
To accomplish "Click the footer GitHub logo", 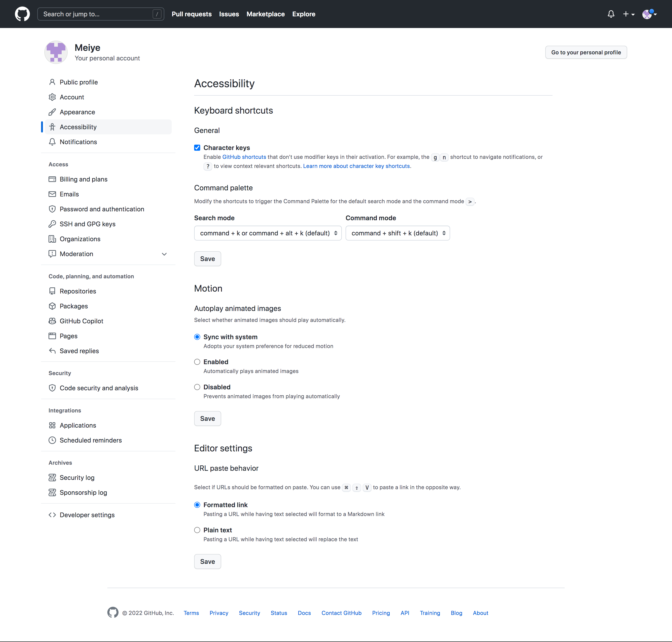I will click(x=113, y=613).
